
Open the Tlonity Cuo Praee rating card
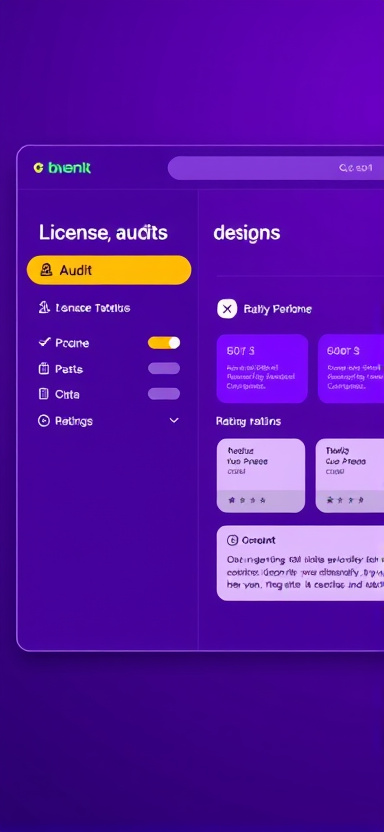pos(350,475)
